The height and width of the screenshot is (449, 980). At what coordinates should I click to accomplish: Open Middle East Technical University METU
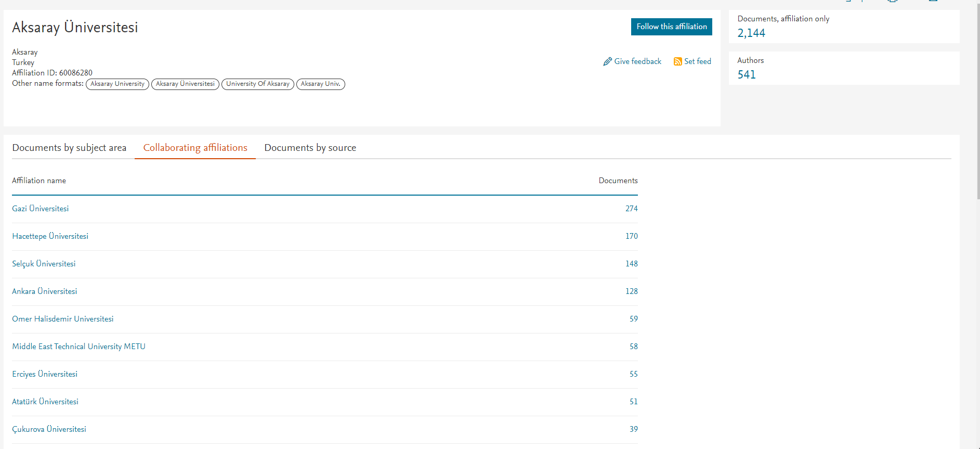click(79, 347)
